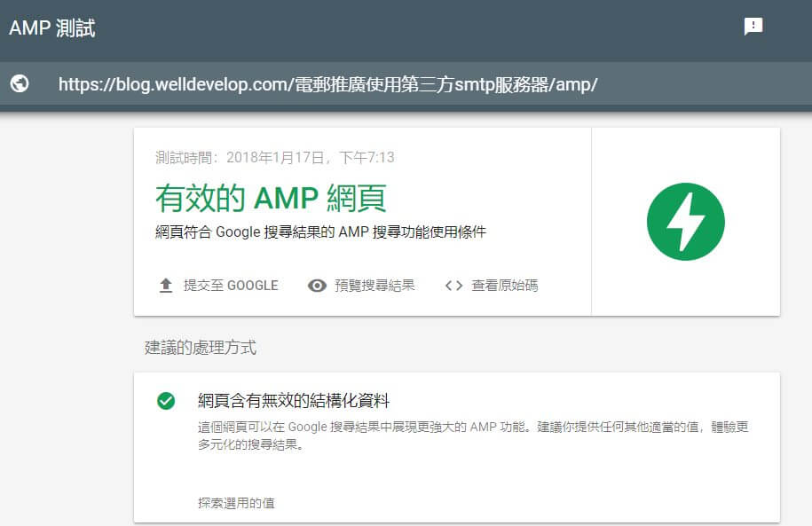The width and height of the screenshot is (812, 526).
Task: Click the 測試時間 timestamp text
Action: 274,158
